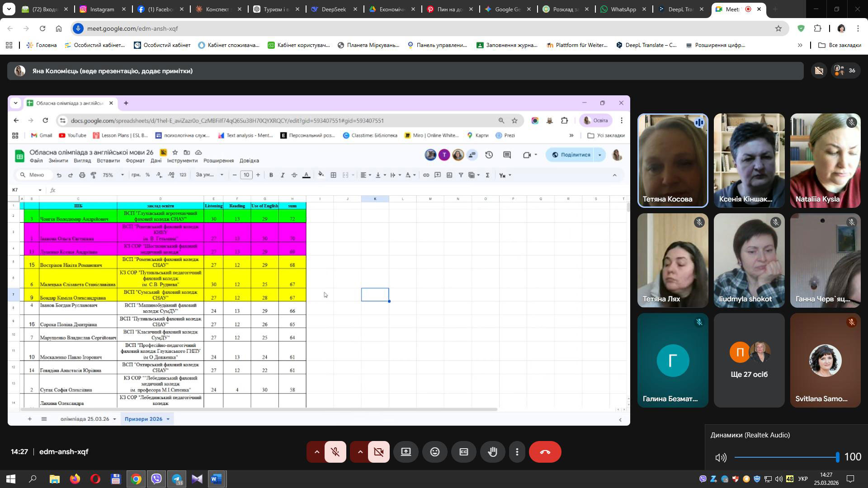Expand microphone audio settings arrow
Viewport: 868px width, 488px height.
click(317, 452)
